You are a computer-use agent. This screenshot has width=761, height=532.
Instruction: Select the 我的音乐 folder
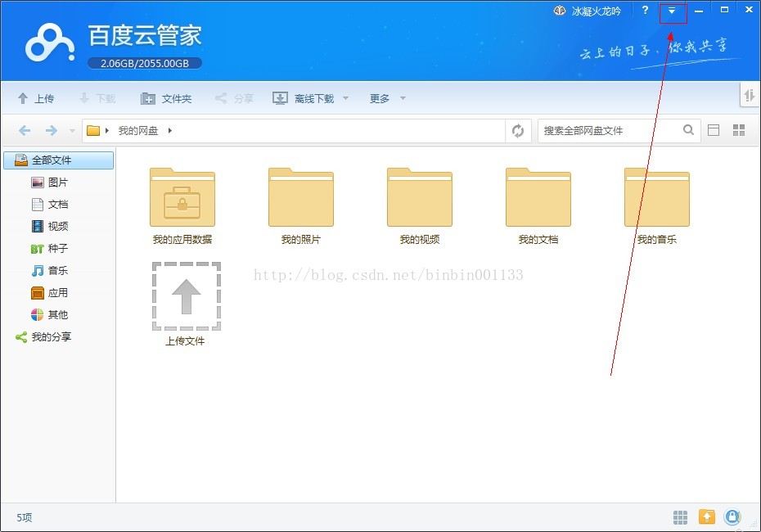[x=656, y=205]
